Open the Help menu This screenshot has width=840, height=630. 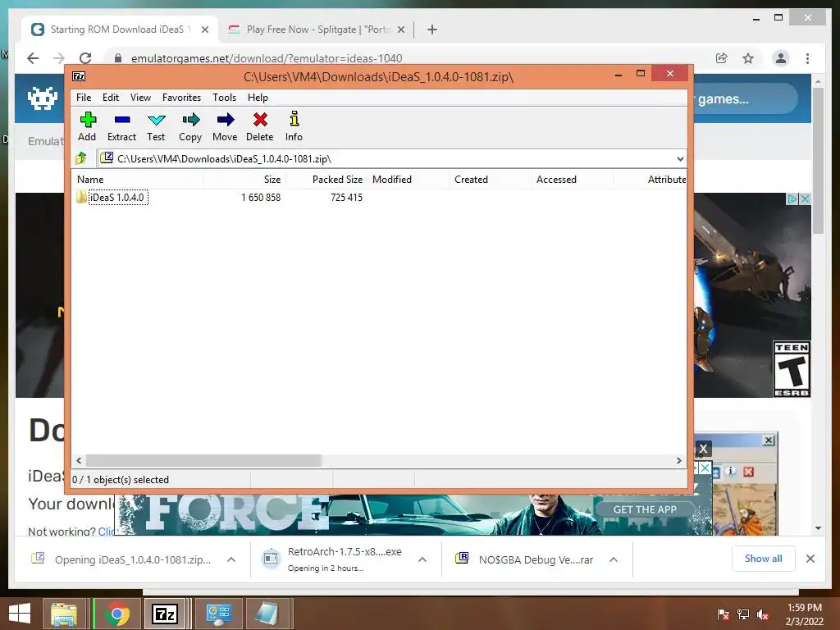click(258, 98)
